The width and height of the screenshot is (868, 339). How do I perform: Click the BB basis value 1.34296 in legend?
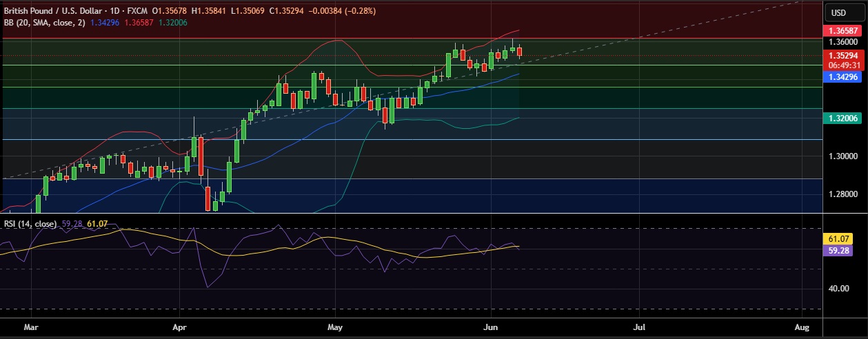[x=105, y=23]
